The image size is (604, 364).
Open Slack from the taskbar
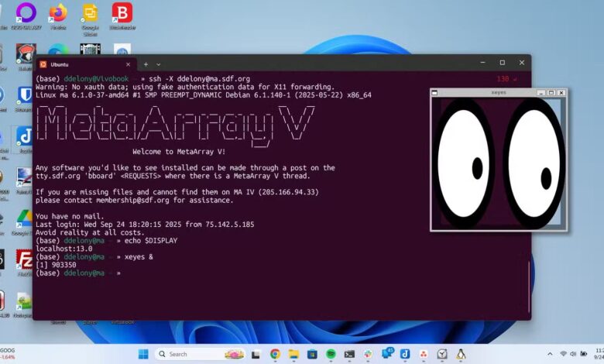click(368, 354)
